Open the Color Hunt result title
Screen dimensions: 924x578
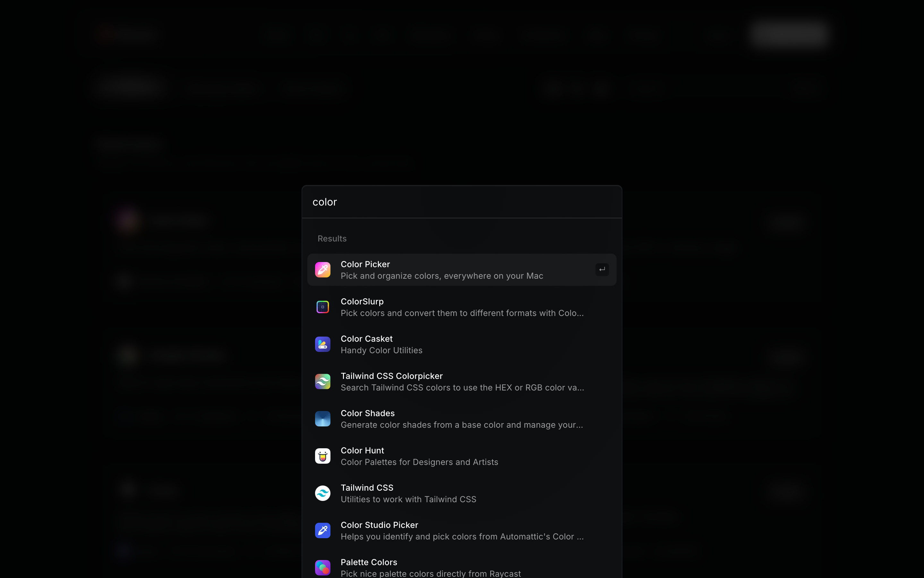pyautogui.click(x=362, y=451)
